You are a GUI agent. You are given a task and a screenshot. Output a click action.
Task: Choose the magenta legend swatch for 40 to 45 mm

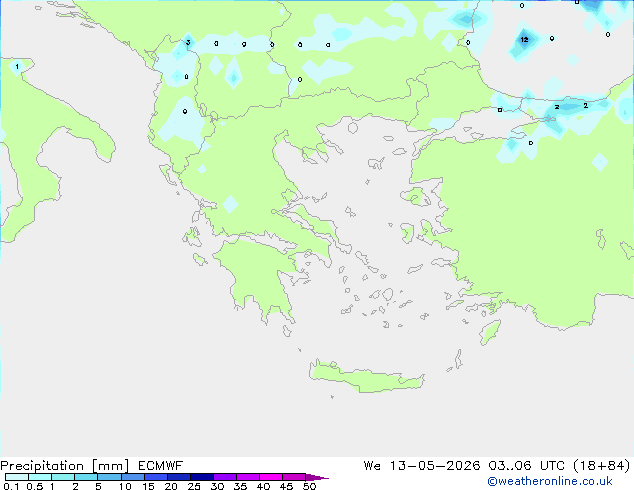click(x=271, y=477)
